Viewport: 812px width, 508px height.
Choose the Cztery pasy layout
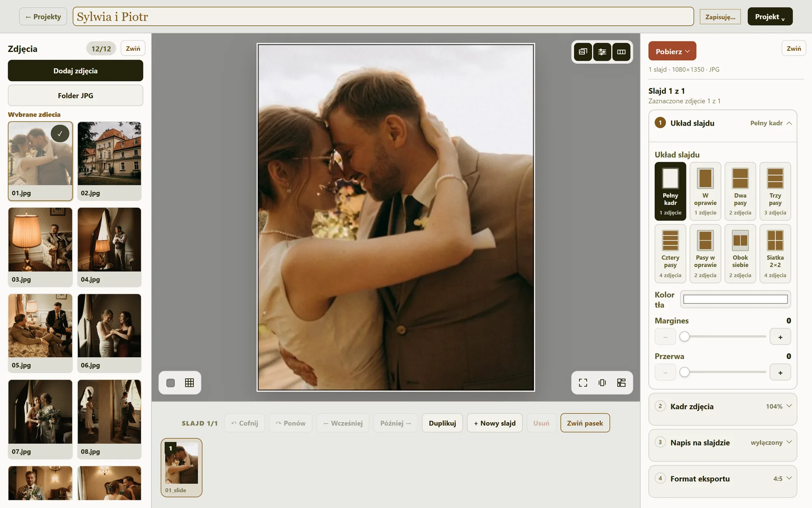pos(670,254)
